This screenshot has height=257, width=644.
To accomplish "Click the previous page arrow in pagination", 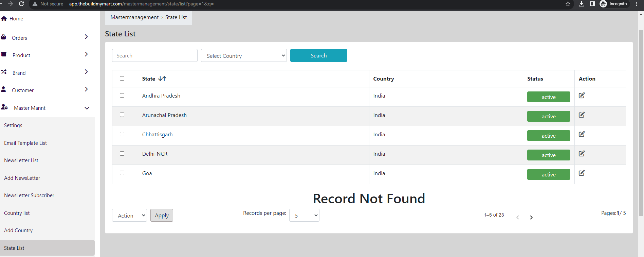I will [x=518, y=218].
